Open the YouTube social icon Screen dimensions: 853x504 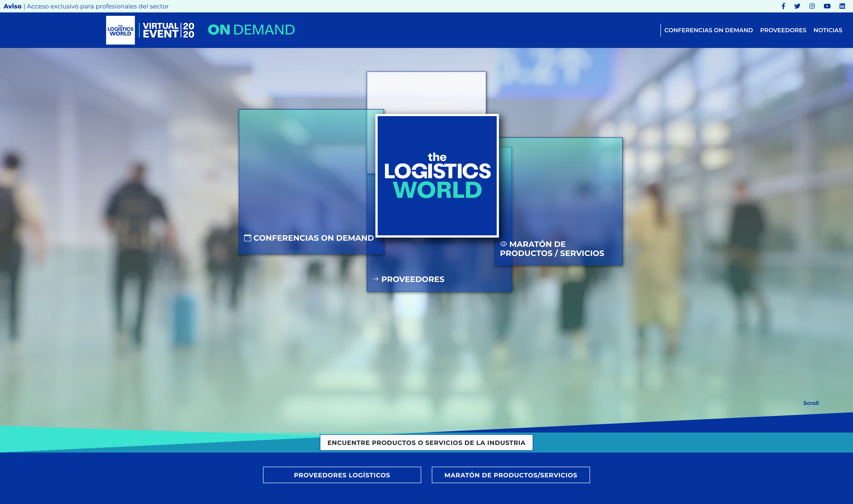(x=827, y=6)
